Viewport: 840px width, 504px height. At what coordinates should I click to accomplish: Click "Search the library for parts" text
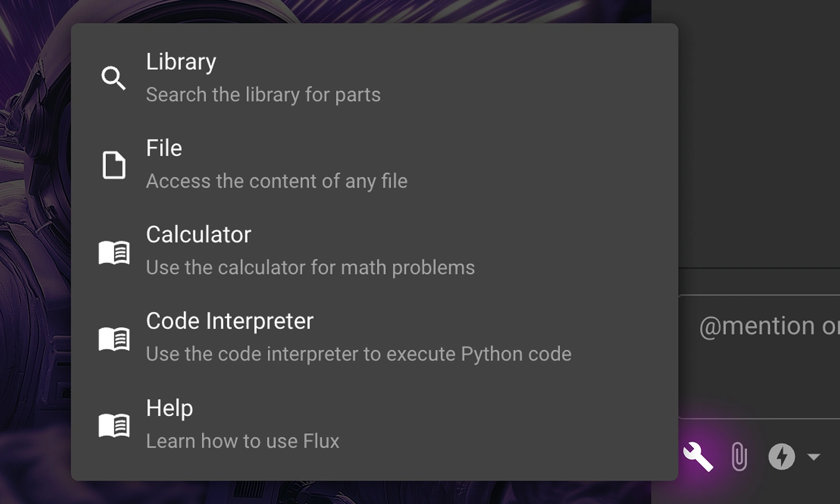[x=263, y=95]
